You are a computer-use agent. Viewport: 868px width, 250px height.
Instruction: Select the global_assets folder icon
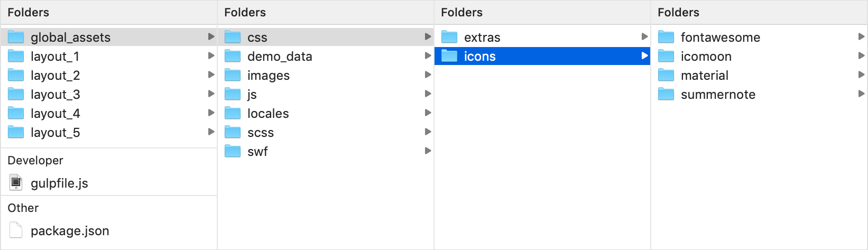click(16, 37)
